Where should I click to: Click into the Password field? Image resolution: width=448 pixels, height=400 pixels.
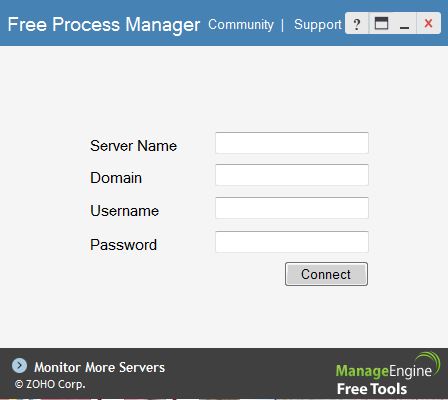tap(292, 242)
